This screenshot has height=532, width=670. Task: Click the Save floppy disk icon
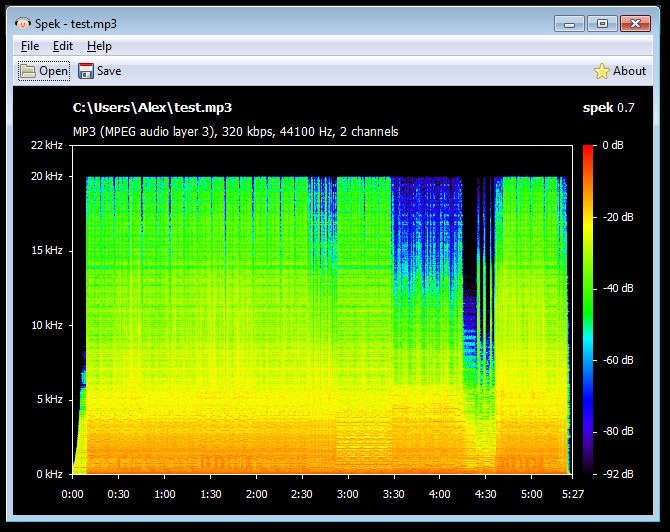pos(86,71)
